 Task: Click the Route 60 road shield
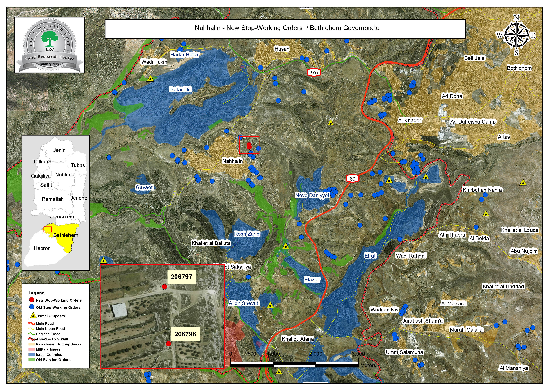coord(352,179)
